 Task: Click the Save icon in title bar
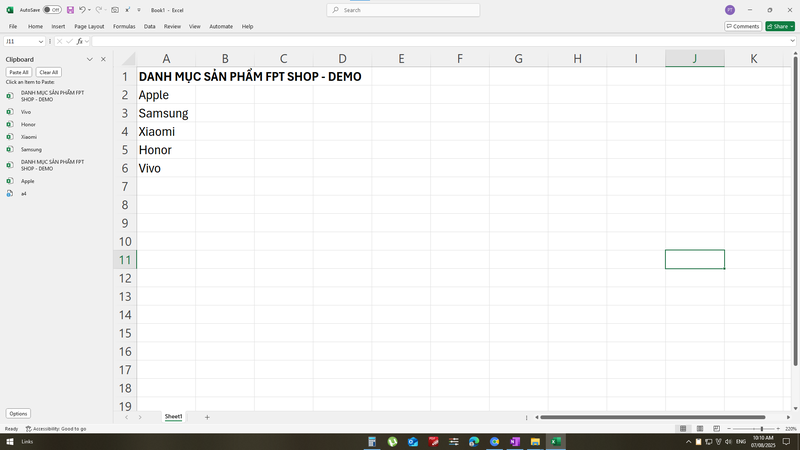point(70,10)
